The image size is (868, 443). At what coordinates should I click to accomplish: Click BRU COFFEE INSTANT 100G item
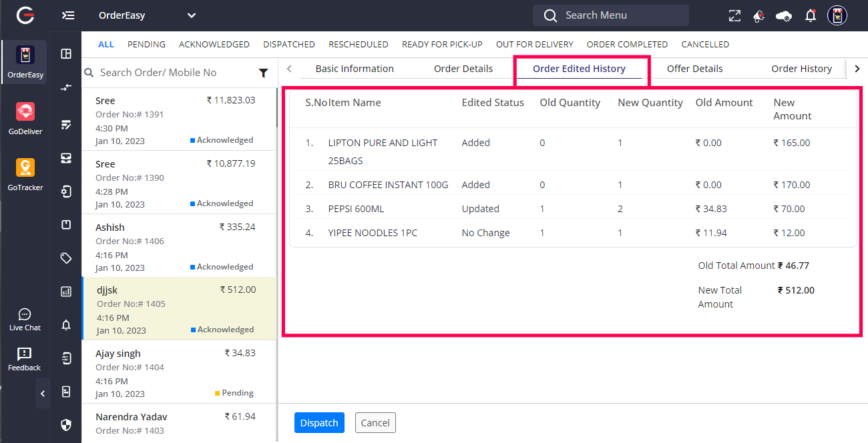coord(389,185)
